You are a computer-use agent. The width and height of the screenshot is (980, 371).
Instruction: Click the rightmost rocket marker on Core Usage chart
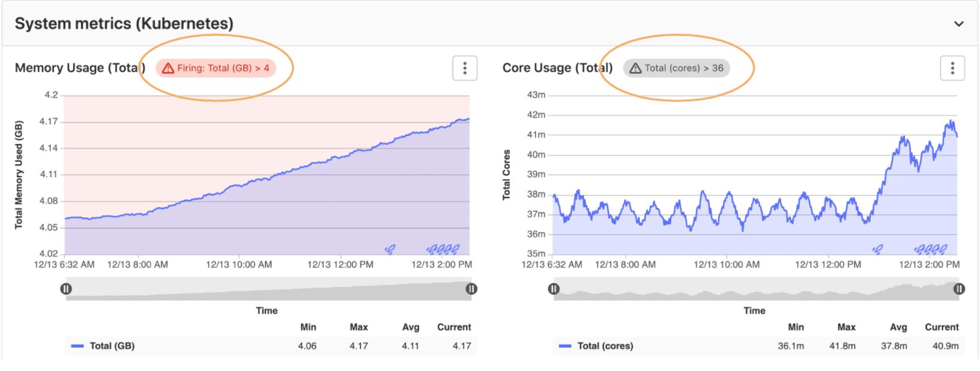click(943, 249)
